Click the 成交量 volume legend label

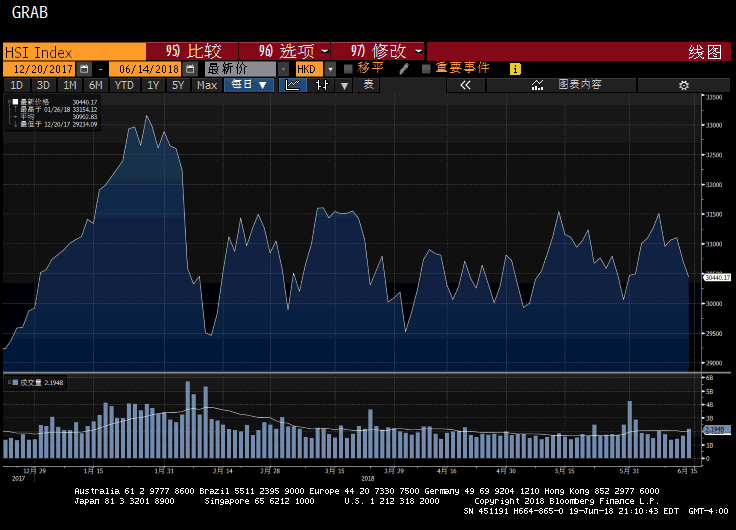pyautogui.click(x=31, y=383)
